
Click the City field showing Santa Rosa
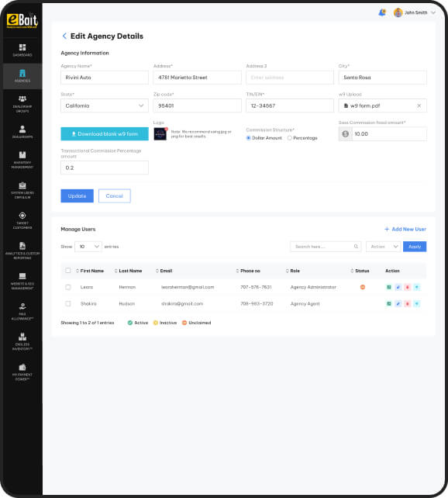(x=382, y=78)
